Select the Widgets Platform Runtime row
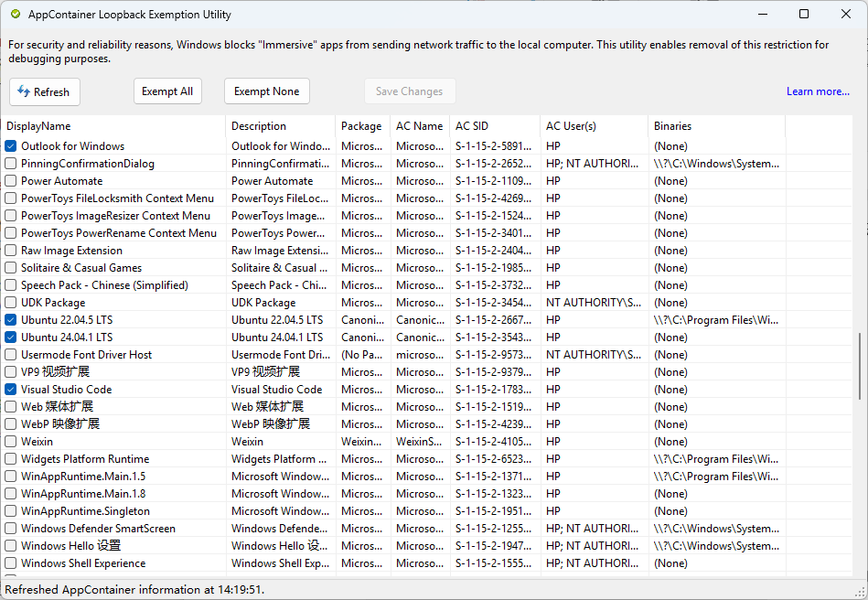Viewport: 868px width, 600px height. (85, 459)
